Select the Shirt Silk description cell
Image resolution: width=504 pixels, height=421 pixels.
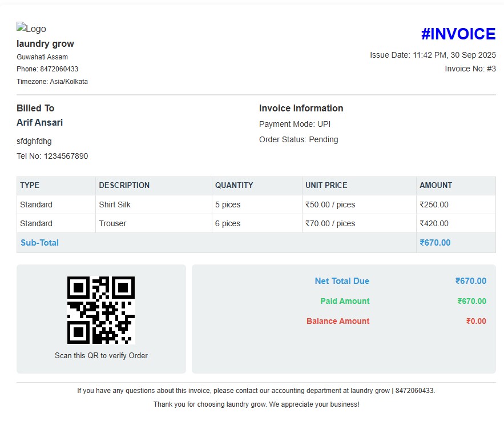(x=154, y=205)
